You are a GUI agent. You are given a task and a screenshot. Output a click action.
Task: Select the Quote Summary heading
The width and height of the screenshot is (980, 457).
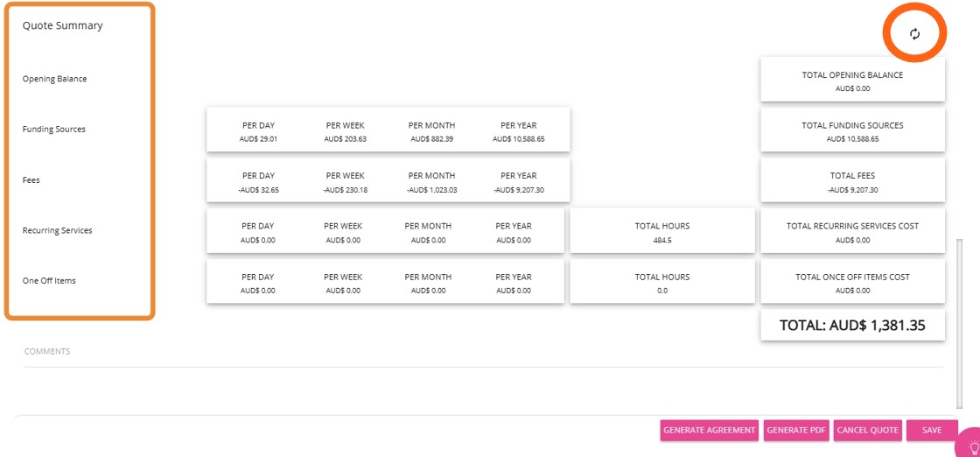click(62, 25)
